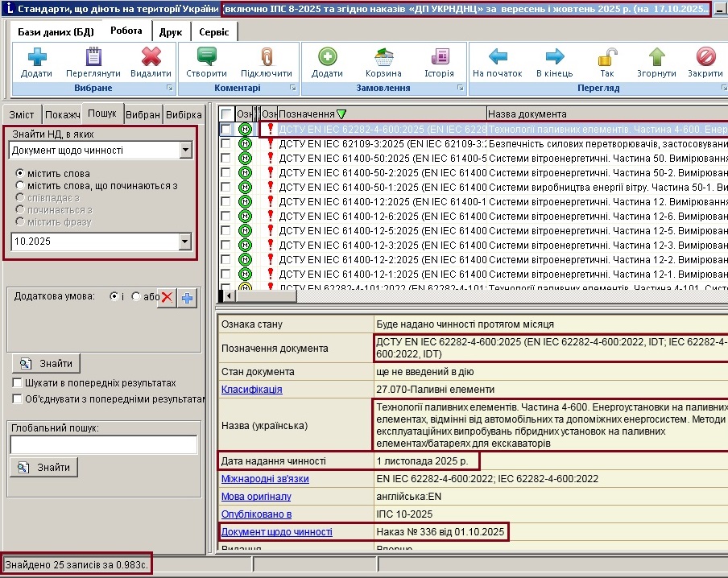
Task: Click the Згорнути green up arrow
Action: point(657,58)
